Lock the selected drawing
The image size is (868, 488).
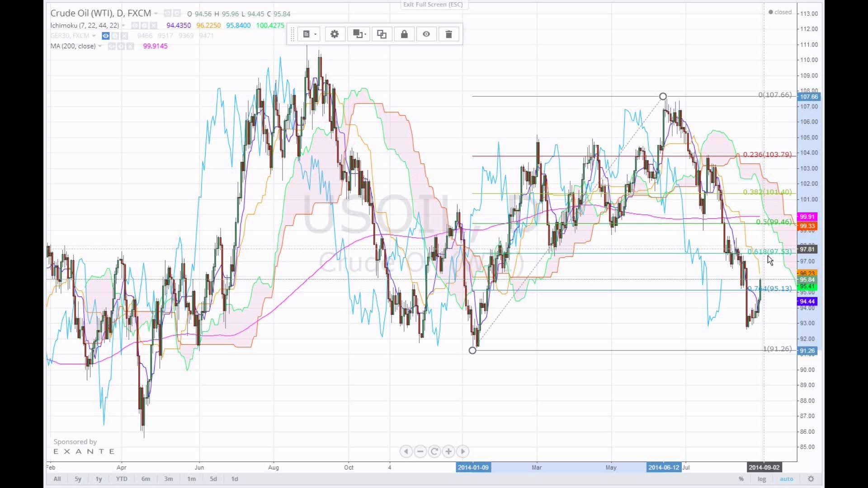[x=404, y=34]
